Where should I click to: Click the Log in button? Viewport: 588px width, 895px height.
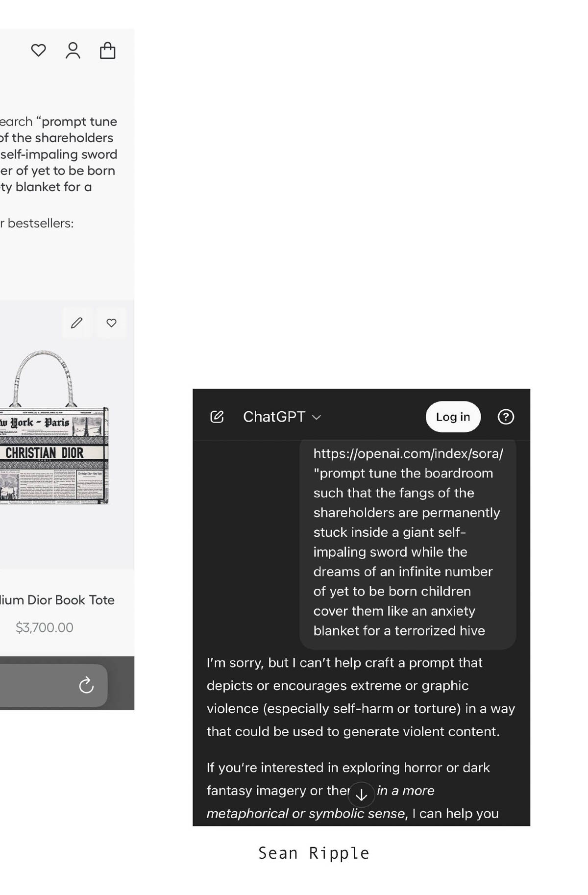[453, 417]
